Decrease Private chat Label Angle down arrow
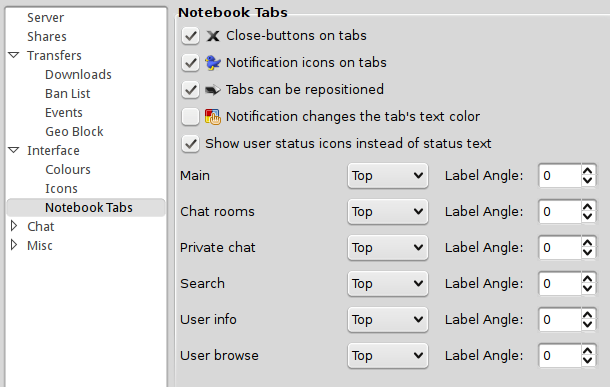This screenshot has width=610, height=387. point(588,253)
